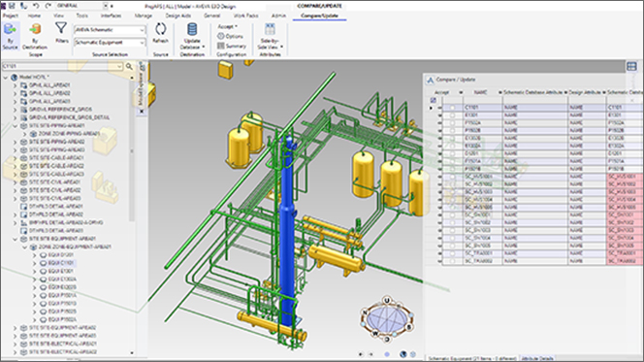
Task: Click the Refresh source icon
Action: [161, 29]
